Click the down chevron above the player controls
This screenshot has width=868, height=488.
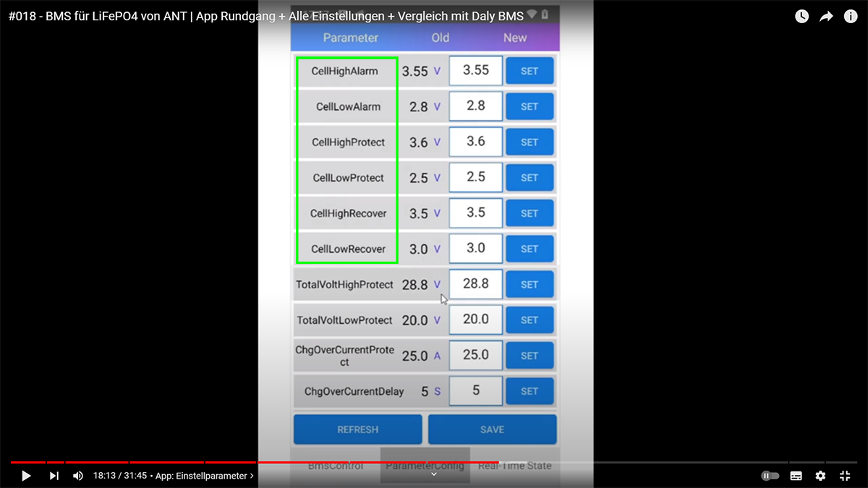[434, 474]
